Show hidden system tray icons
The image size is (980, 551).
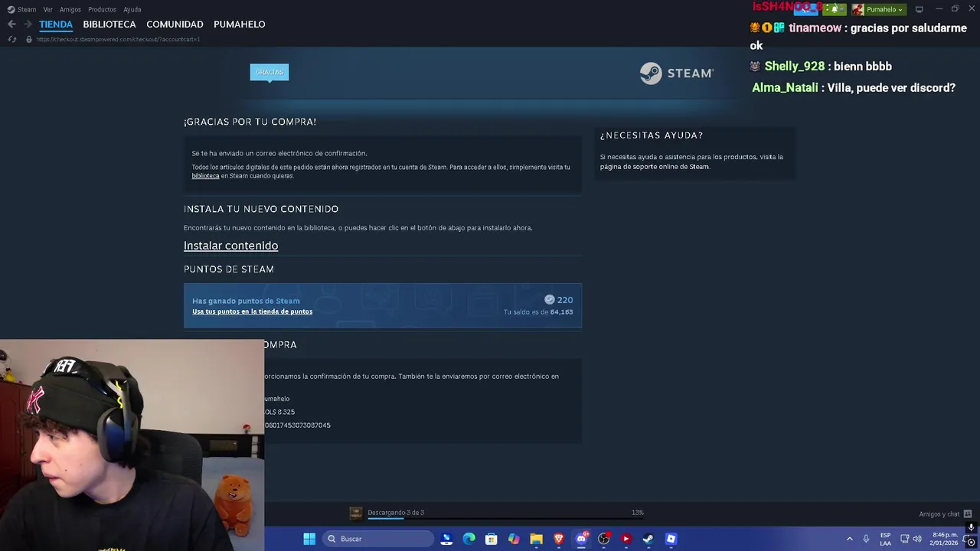pyautogui.click(x=849, y=539)
